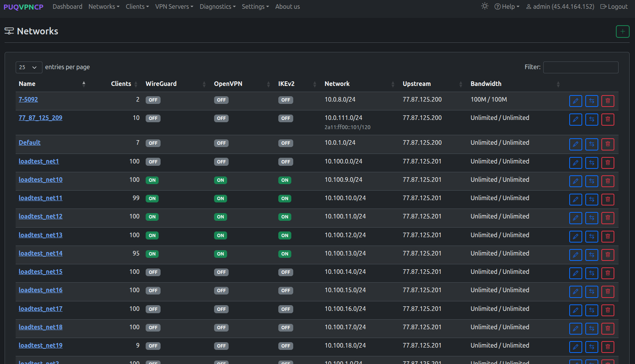Click OpenVPN OFF badge on the Default row
This screenshot has width=635, height=364.
click(221, 143)
